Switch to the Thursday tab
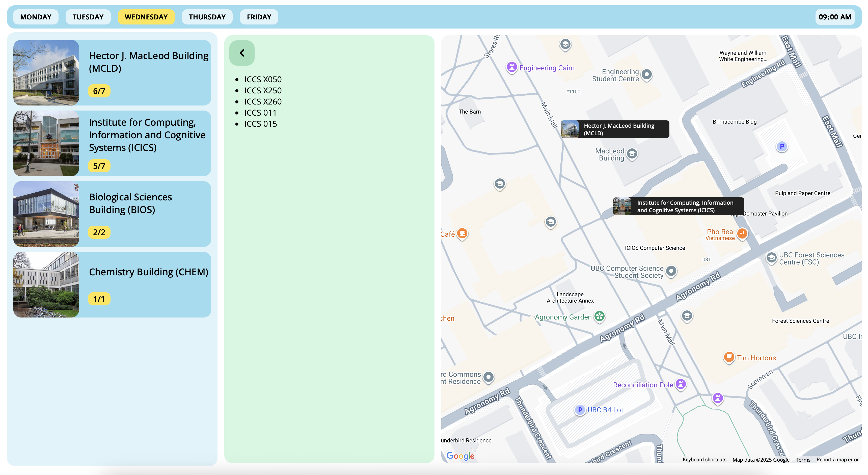 (x=207, y=17)
